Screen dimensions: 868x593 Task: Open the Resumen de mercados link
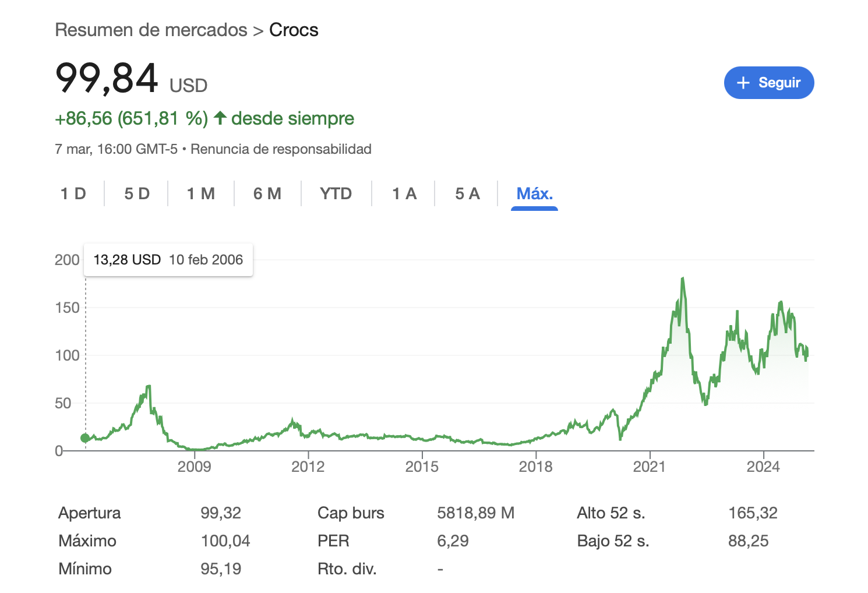(151, 30)
